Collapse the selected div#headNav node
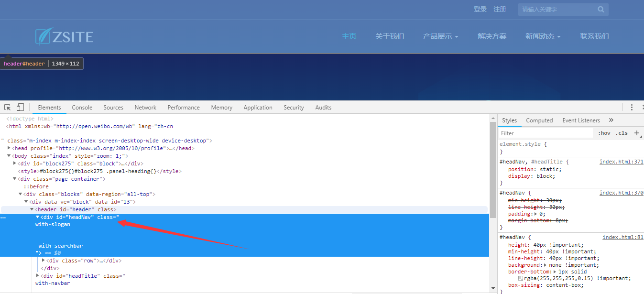 [x=38, y=217]
